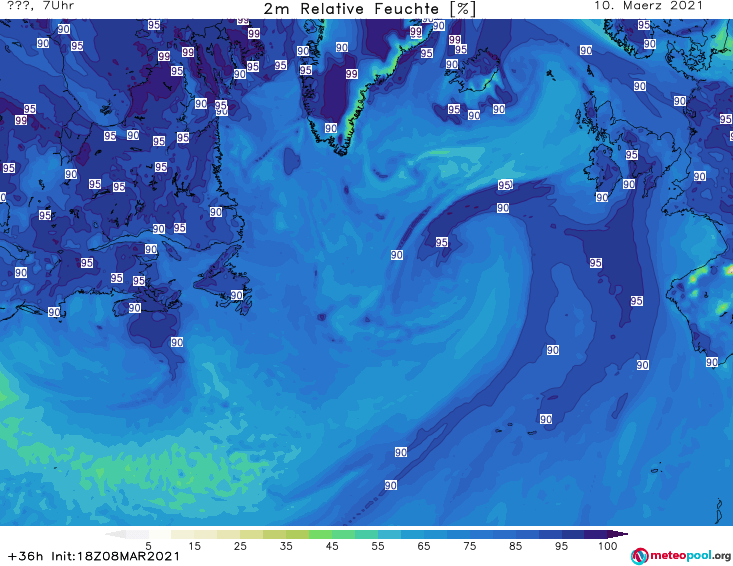Pick the green 40–45 percent colorbar swatch
Screen dimensions: 733x566
click(x=320, y=534)
